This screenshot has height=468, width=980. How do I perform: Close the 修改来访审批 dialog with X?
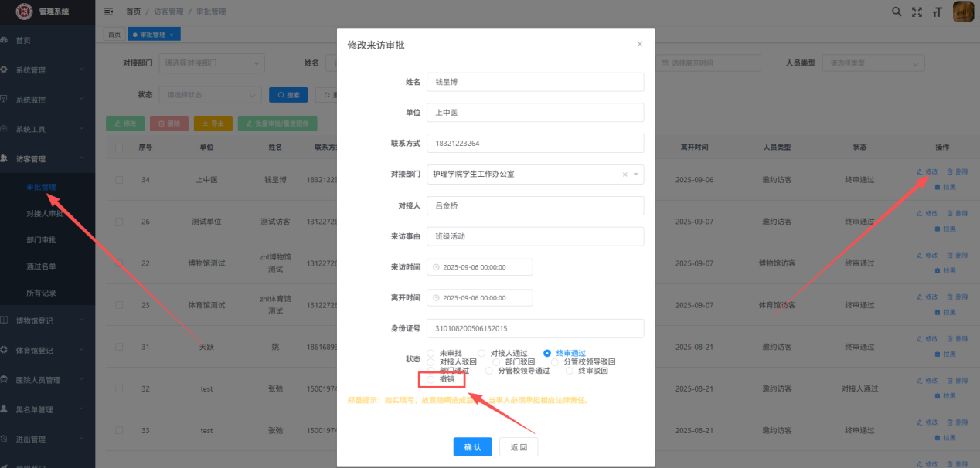tap(639, 44)
